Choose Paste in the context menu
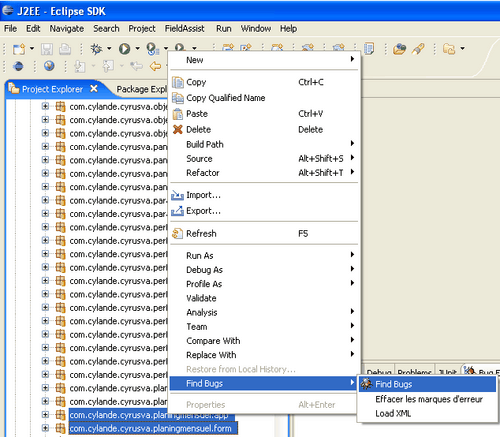This screenshot has width=500, height=437. (x=264, y=114)
